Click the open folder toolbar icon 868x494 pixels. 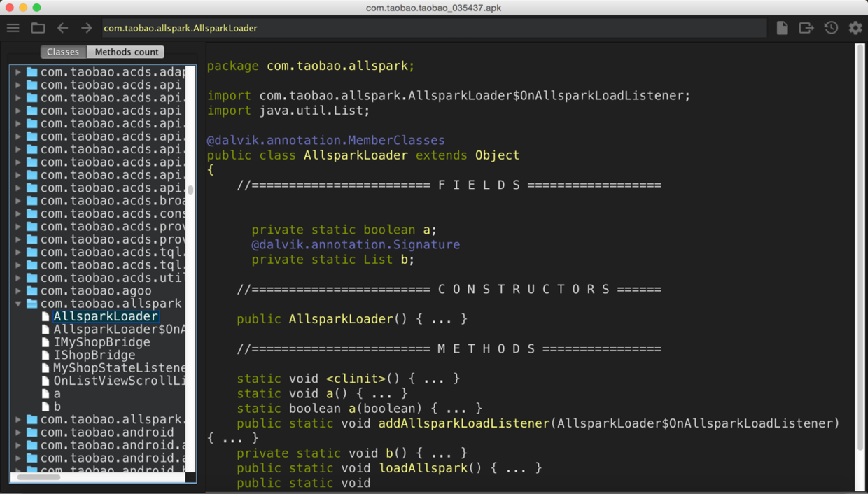[x=38, y=28]
